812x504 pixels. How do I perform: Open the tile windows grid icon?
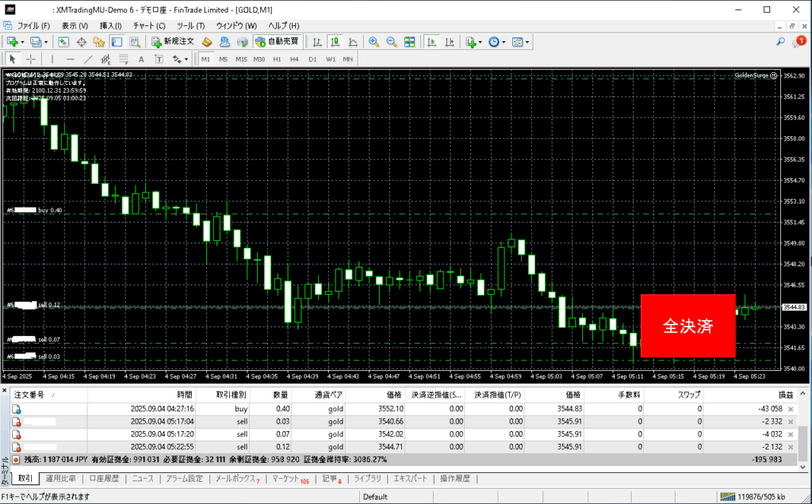[x=410, y=42]
